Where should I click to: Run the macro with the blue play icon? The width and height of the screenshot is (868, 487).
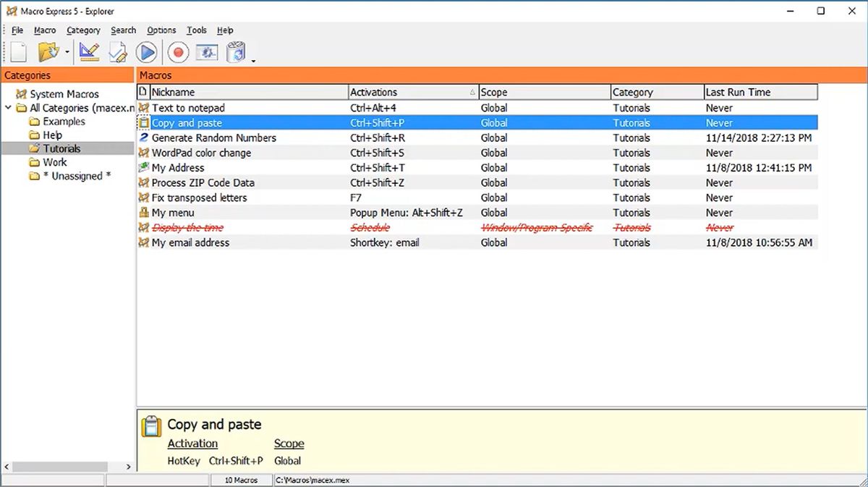[x=147, y=52]
